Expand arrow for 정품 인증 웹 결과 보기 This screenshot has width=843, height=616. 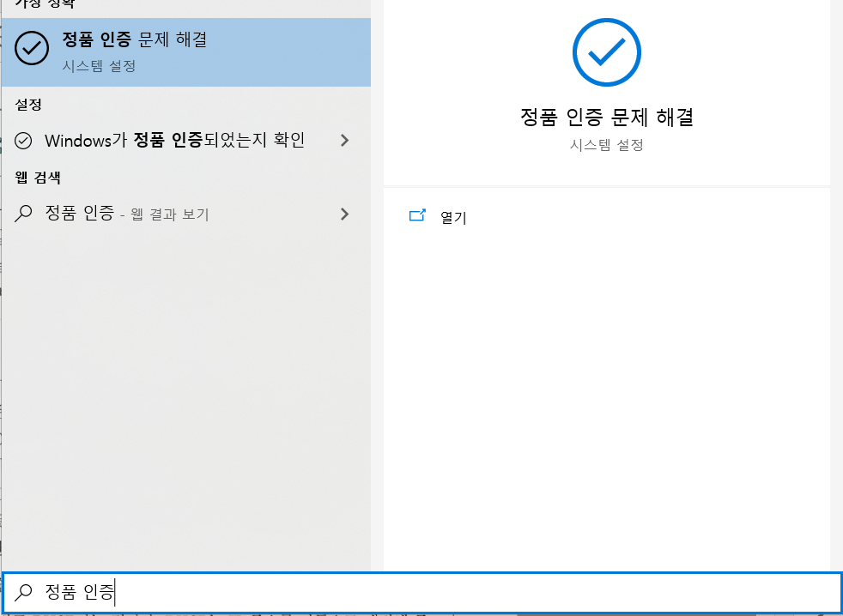pos(344,214)
